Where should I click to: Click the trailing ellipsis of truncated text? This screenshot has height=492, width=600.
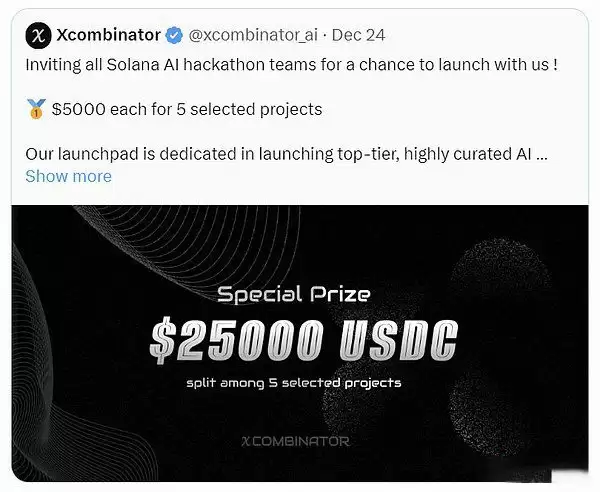pos(542,155)
